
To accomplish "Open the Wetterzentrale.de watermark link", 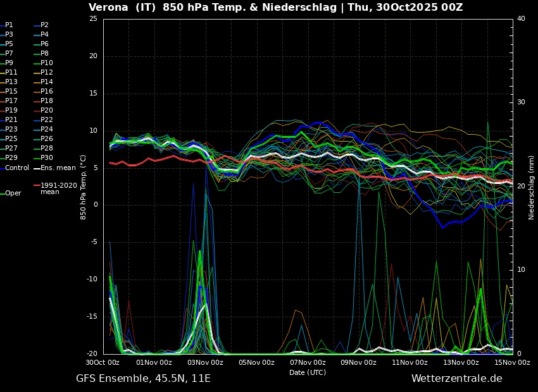I will (x=456, y=379).
